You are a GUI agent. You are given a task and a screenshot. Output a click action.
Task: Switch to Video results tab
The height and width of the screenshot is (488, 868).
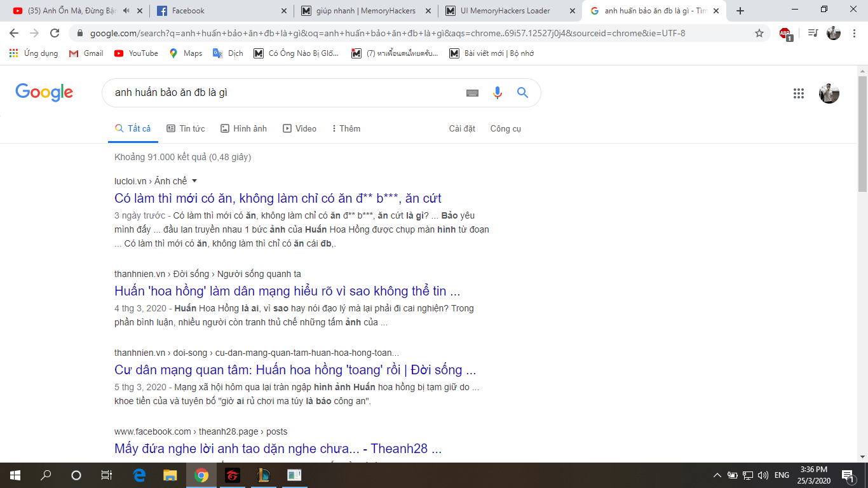click(300, 128)
